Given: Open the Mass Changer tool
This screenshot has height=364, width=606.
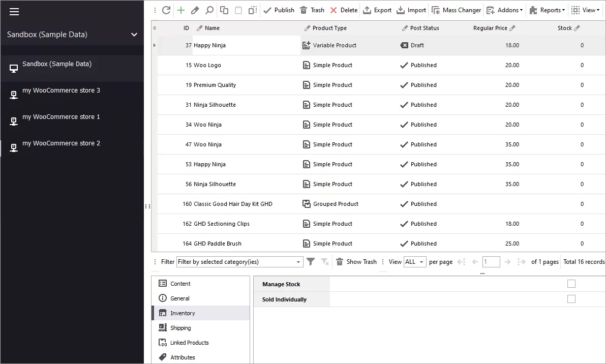Looking at the screenshot, I should 456,10.
